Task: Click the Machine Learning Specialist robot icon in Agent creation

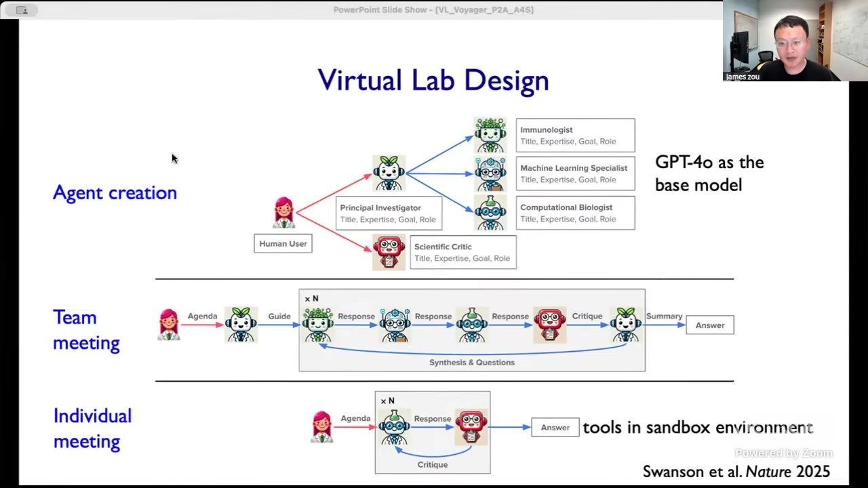Action: coord(490,174)
